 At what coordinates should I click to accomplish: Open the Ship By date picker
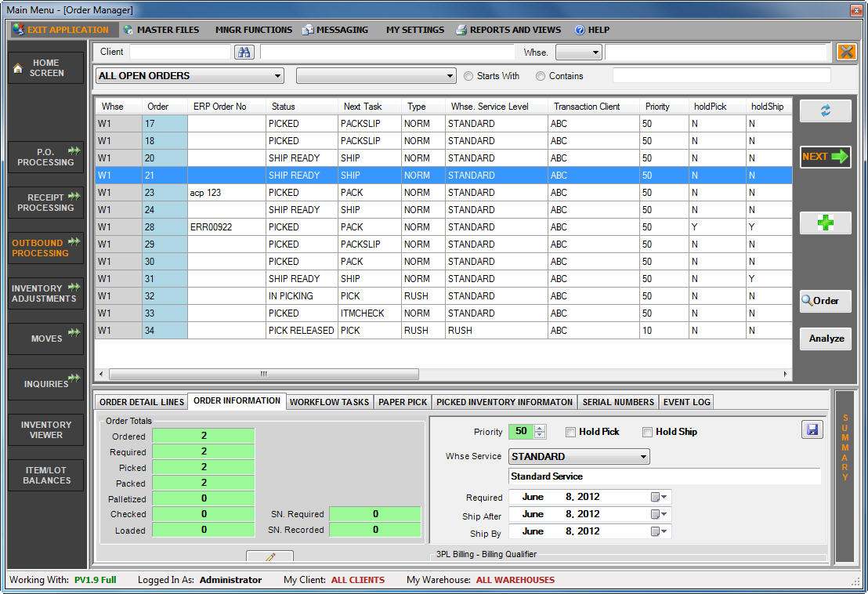pos(655,531)
